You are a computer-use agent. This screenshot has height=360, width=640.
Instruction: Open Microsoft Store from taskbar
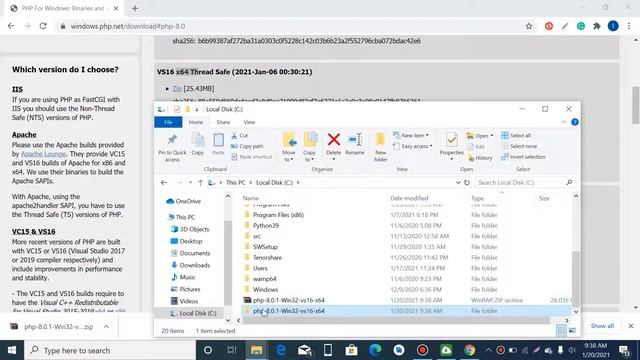tap(351, 350)
